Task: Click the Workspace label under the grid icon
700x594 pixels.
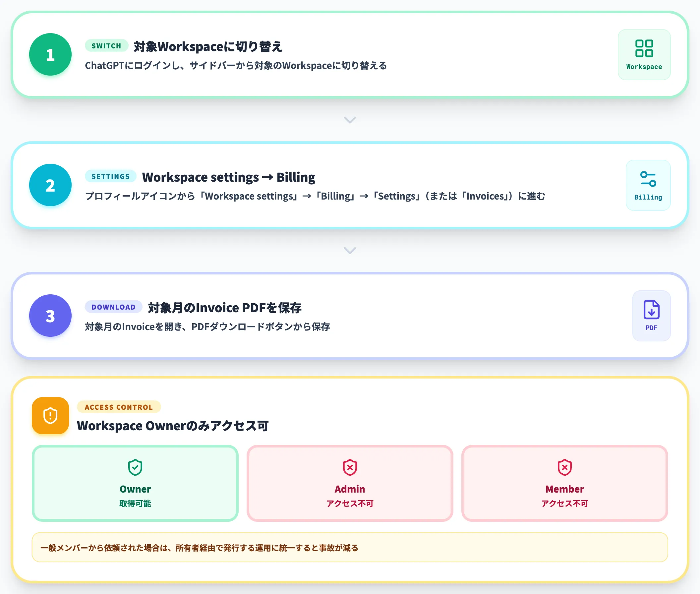Action: click(x=644, y=67)
